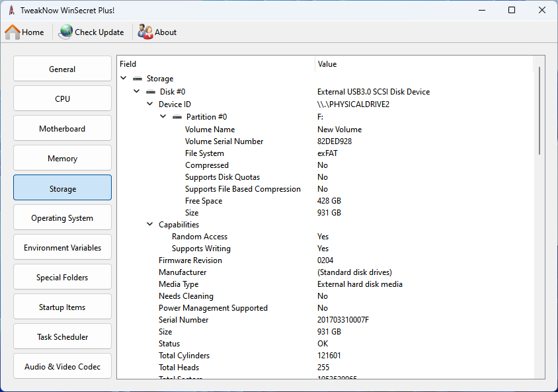Click the Check Update globe icon

(65, 32)
